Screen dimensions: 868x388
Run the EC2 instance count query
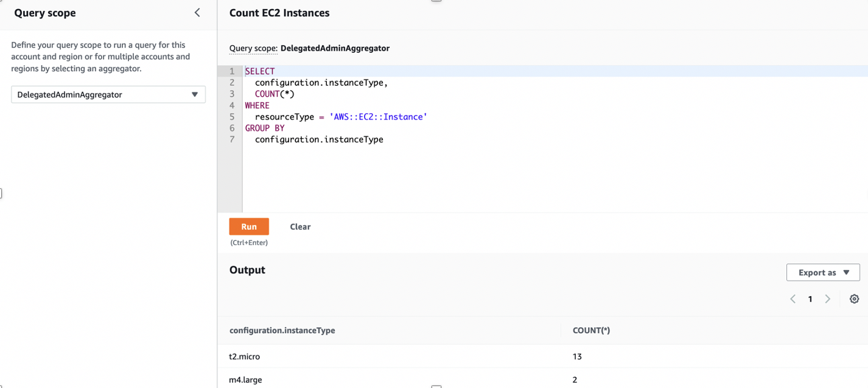(x=249, y=226)
